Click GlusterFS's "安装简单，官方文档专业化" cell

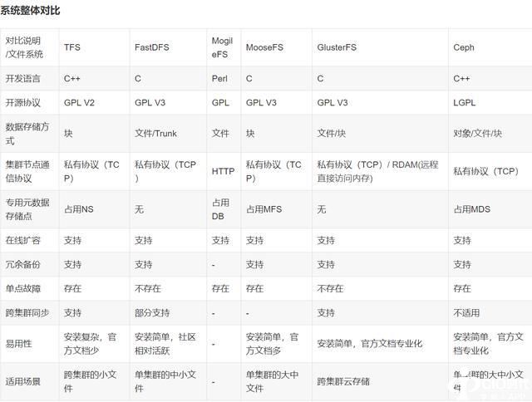369,344
